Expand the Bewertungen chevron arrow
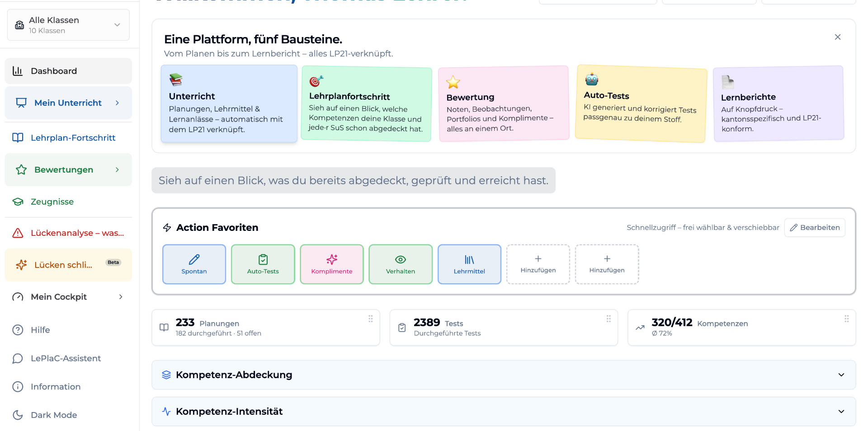Viewport: 868px width, 431px height. (117, 170)
